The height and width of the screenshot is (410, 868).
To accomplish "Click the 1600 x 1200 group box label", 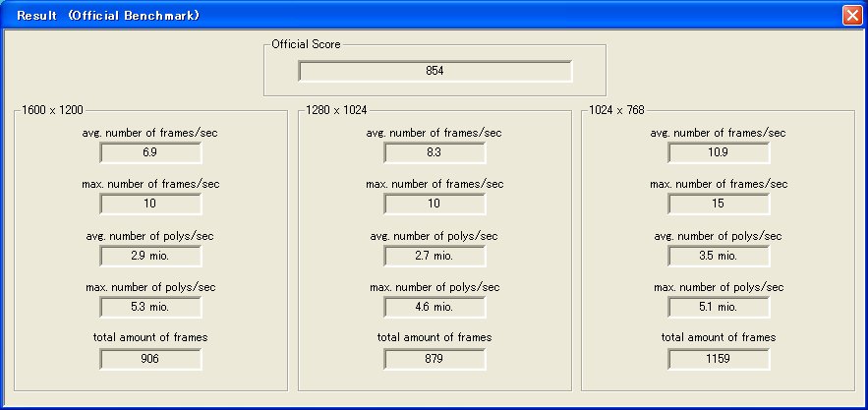I will (x=53, y=110).
